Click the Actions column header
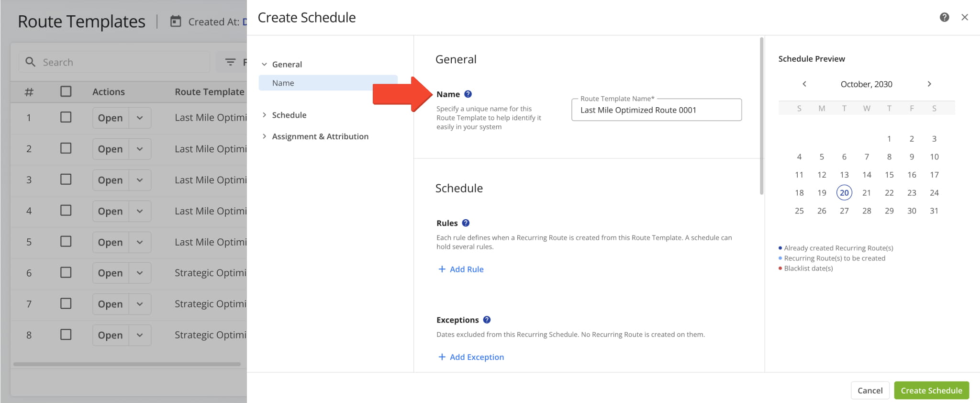 pyautogui.click(x=109, y=92)
